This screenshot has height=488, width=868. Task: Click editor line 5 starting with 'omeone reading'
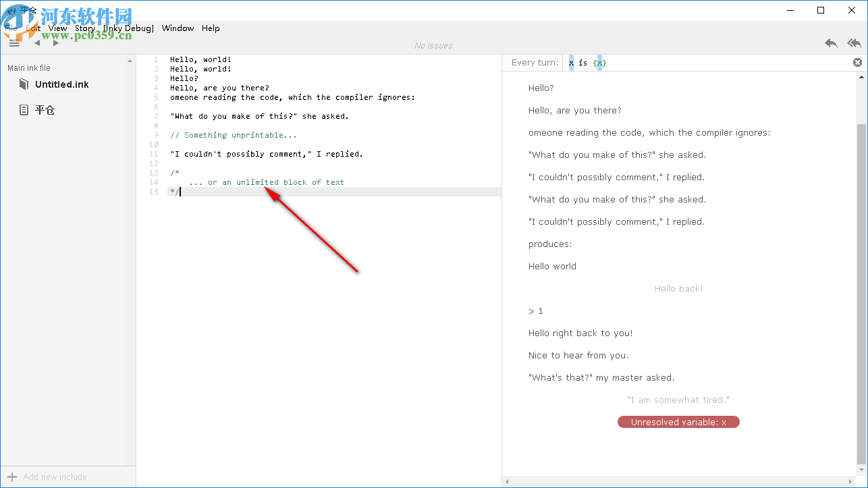tap(292, 97)
